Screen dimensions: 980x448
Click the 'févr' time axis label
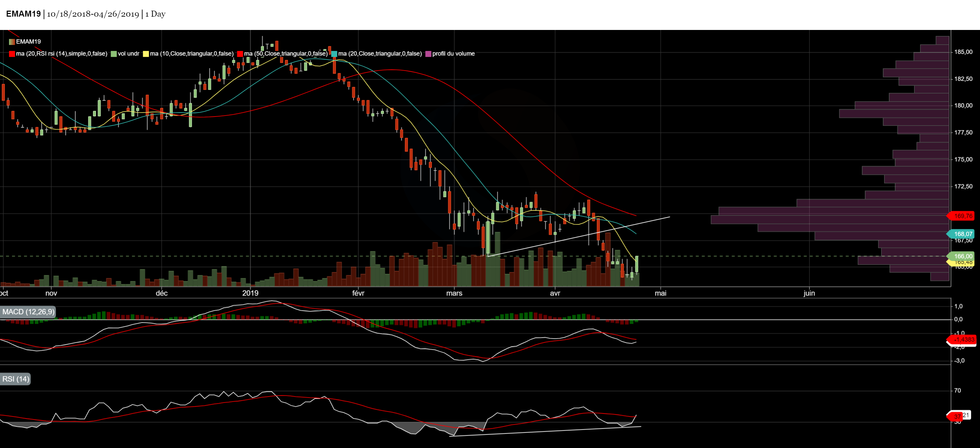tap(358, 293)
